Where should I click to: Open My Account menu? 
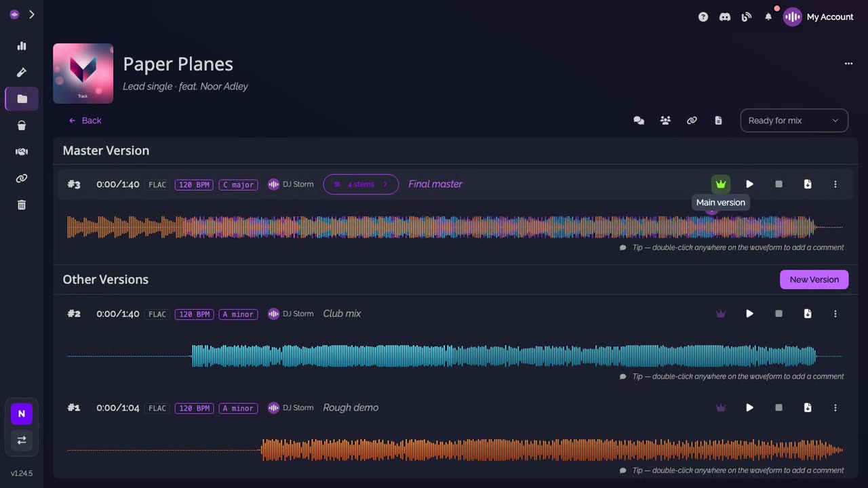point(818,17)
